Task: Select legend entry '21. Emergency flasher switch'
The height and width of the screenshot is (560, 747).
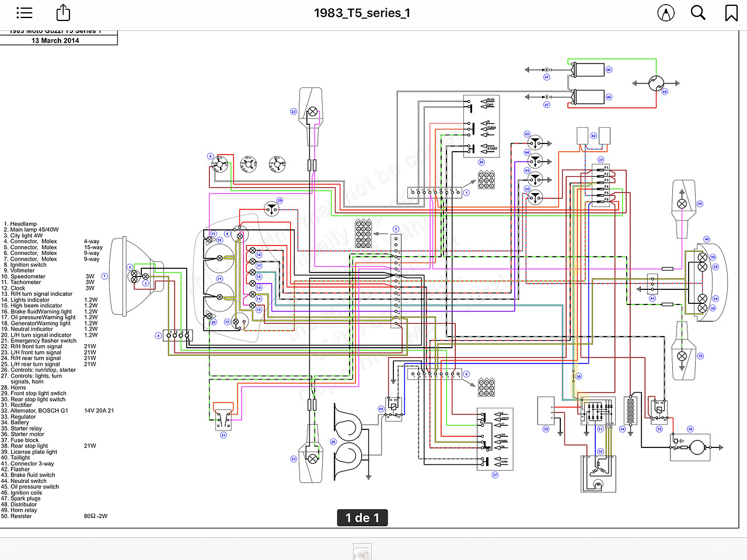Action: (39, 341)
